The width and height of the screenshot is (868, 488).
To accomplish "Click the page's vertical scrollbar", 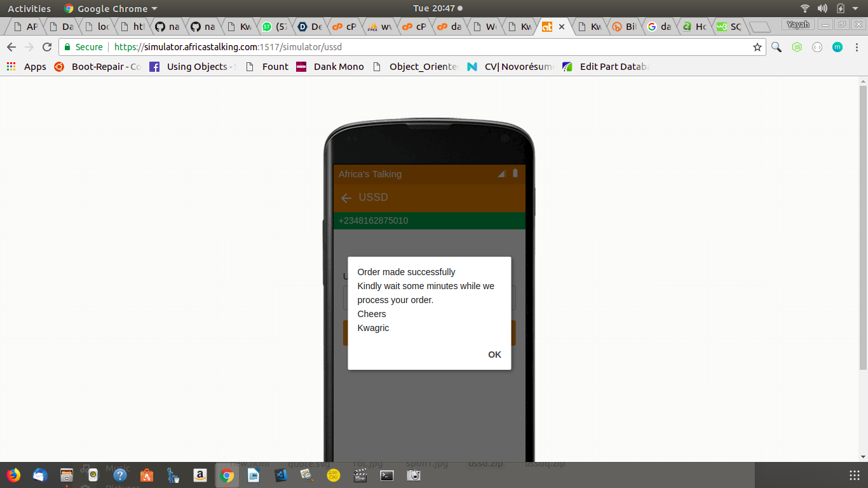I will click(x=863, y=227).
